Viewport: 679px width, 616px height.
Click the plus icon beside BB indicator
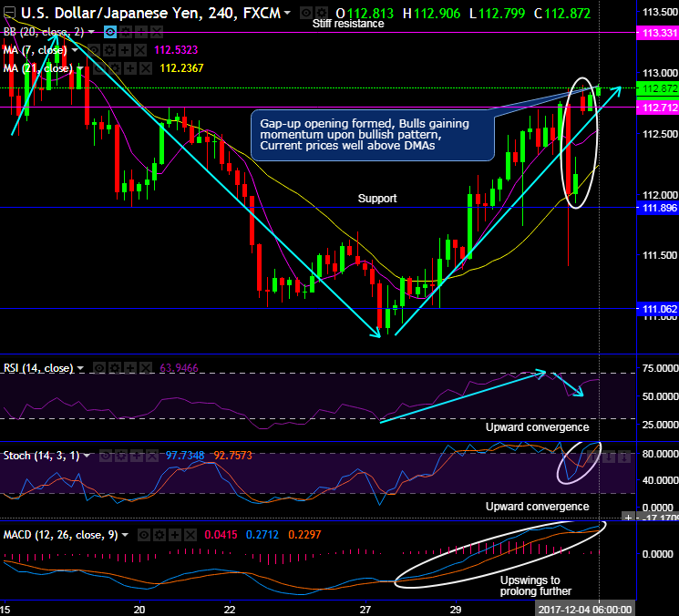pyautogui.click(x=140, y=31)
